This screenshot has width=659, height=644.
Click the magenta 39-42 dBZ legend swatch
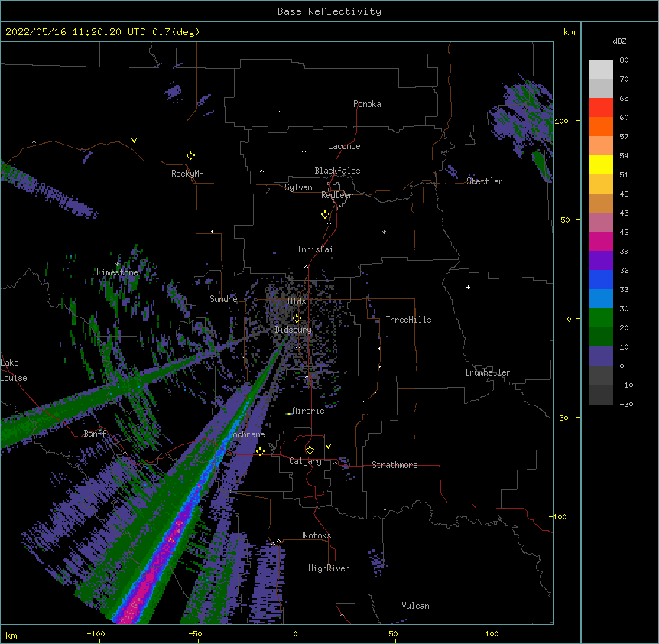pyautogui.click(x=601, y=241)
